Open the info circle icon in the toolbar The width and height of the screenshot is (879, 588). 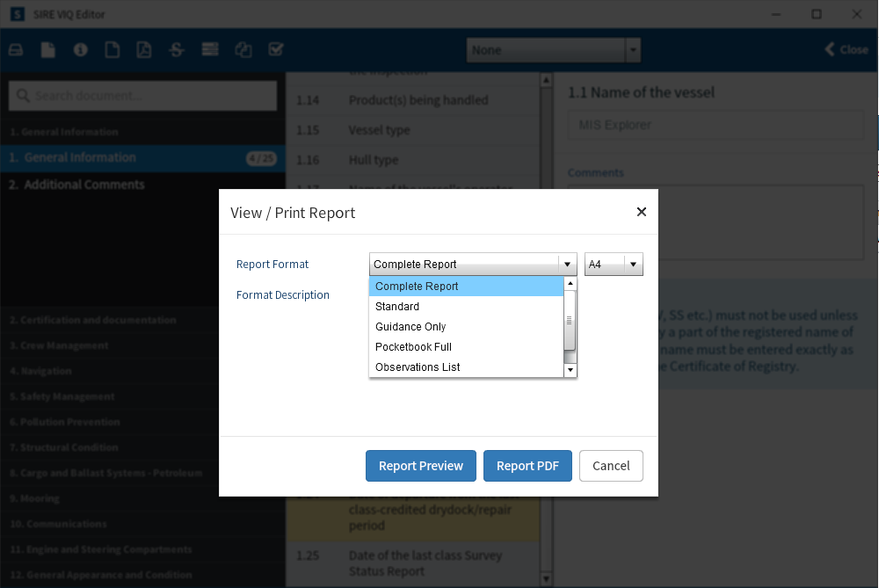pyautogui.click(x=80, y=50)
